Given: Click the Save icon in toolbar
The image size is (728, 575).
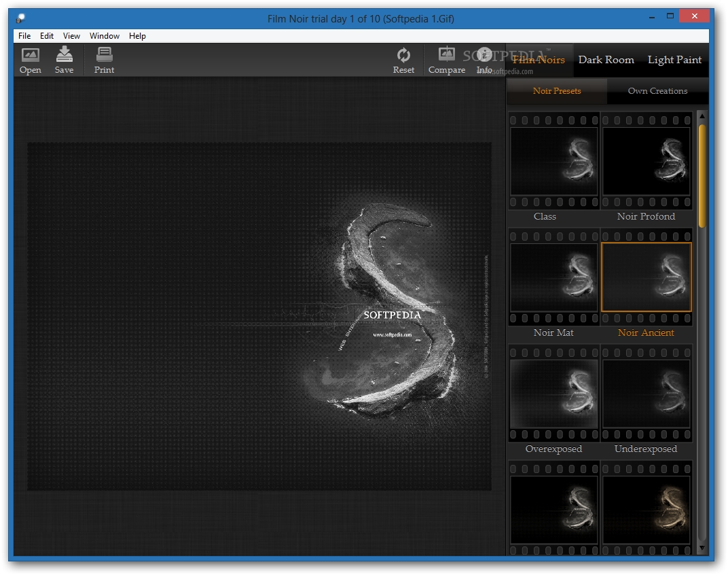Looking at the screenshot, I should click(x=64, y=54).
